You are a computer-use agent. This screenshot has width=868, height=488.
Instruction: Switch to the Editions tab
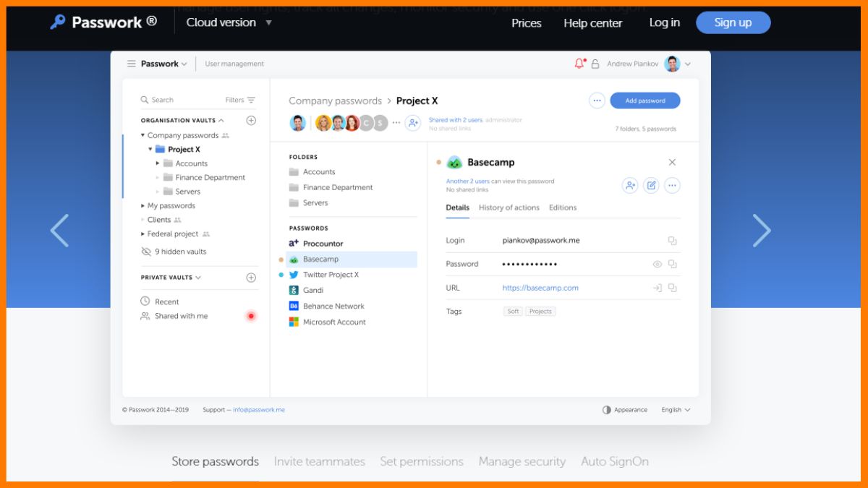(x=563, y=207)
